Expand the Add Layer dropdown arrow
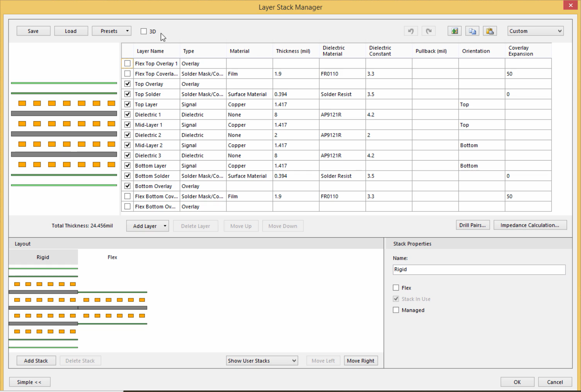581x392 pixels. pos(165,226)
